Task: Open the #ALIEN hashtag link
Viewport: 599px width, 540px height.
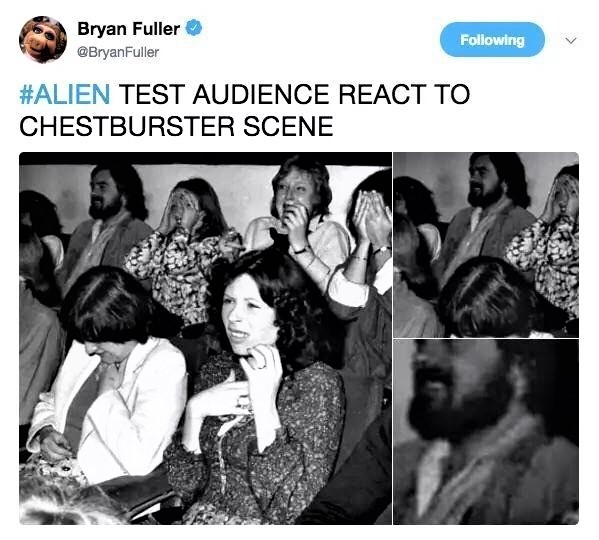Action: tap(65, 94)
